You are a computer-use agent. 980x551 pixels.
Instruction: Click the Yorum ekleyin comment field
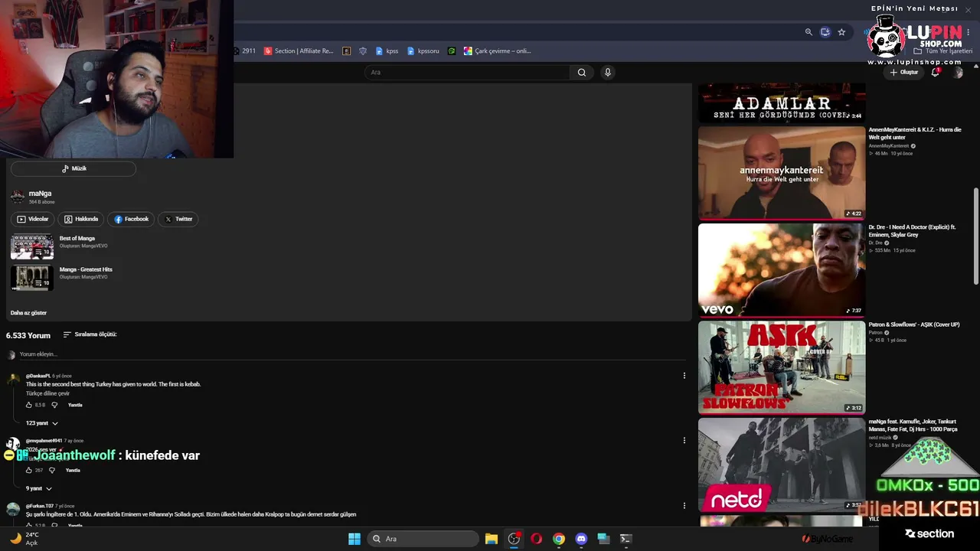click(352, 354)
